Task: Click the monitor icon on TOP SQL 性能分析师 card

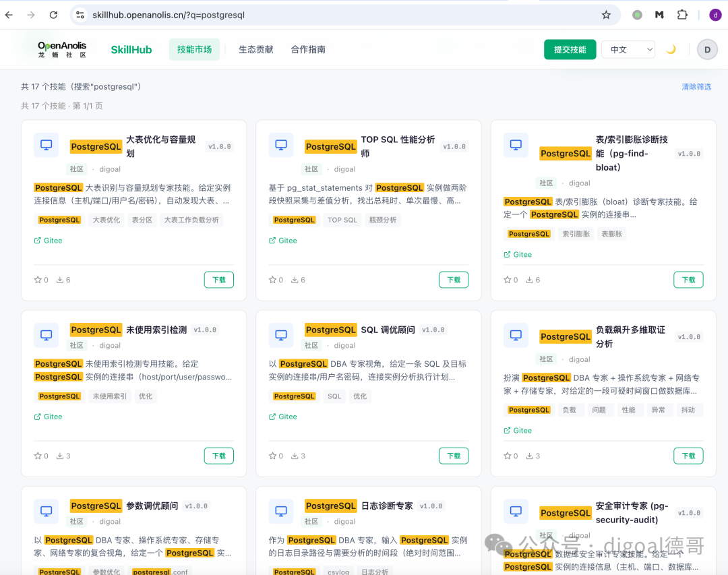Action: [281, 145]
